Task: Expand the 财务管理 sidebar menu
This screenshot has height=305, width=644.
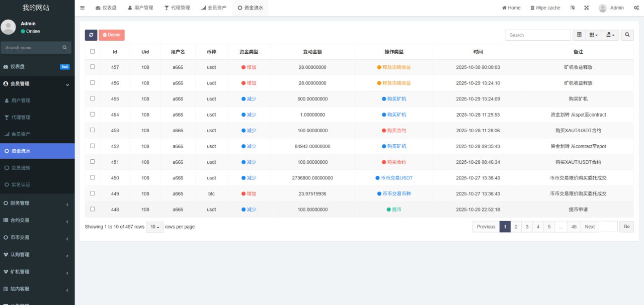Action: point(37,204)
